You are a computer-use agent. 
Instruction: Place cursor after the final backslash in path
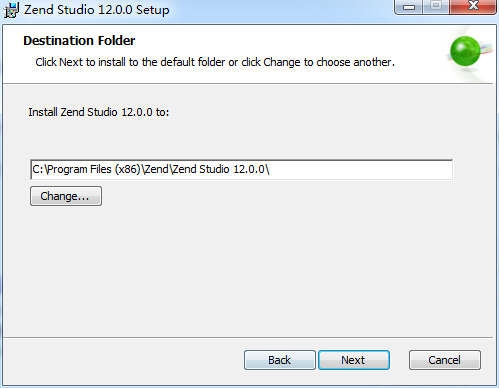coord(270,169)
